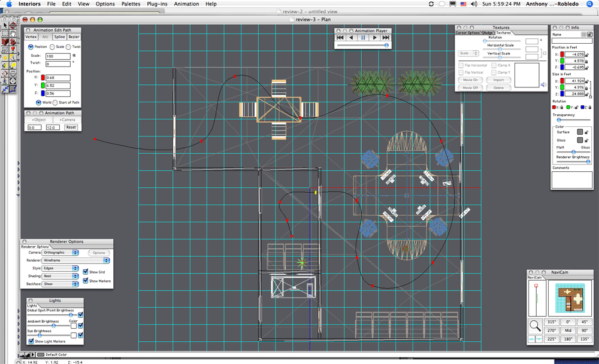599x364 pixels.
Task: Pause the Animation Player
Action: click(x=363, y=38)
